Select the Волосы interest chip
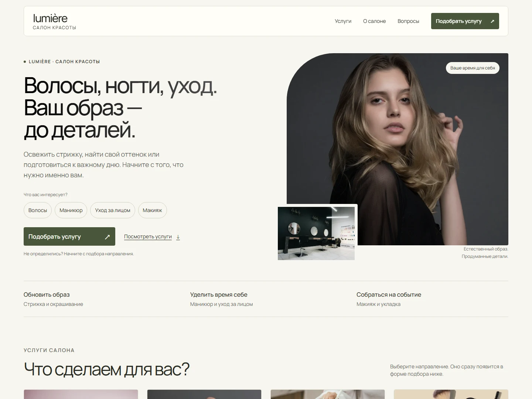The width and height of the screenshot is (532, 399). (38, 210)
